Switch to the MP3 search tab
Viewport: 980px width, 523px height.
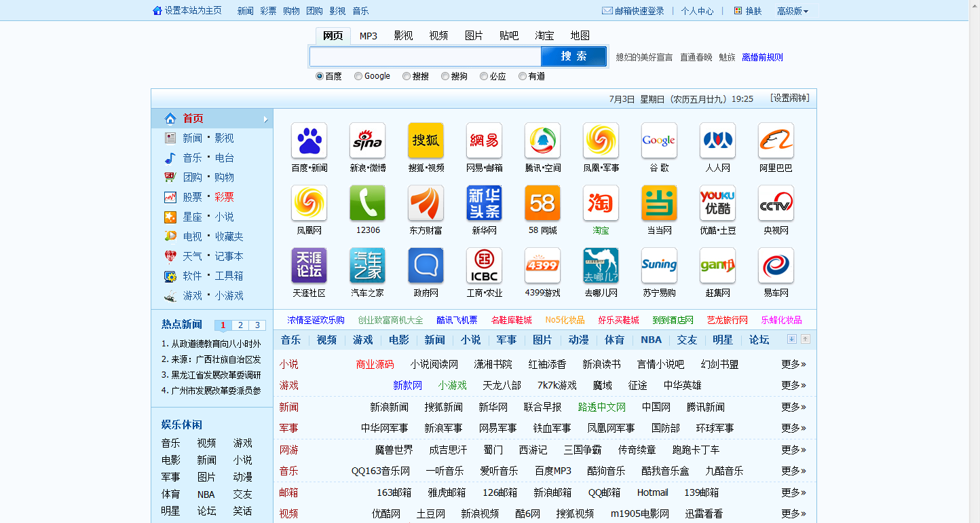[369, 36]
